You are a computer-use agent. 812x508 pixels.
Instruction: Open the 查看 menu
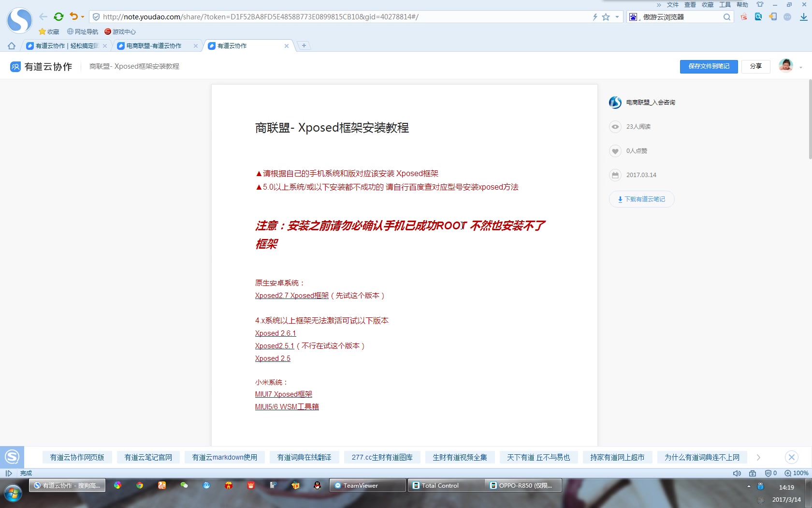[690, 5]
